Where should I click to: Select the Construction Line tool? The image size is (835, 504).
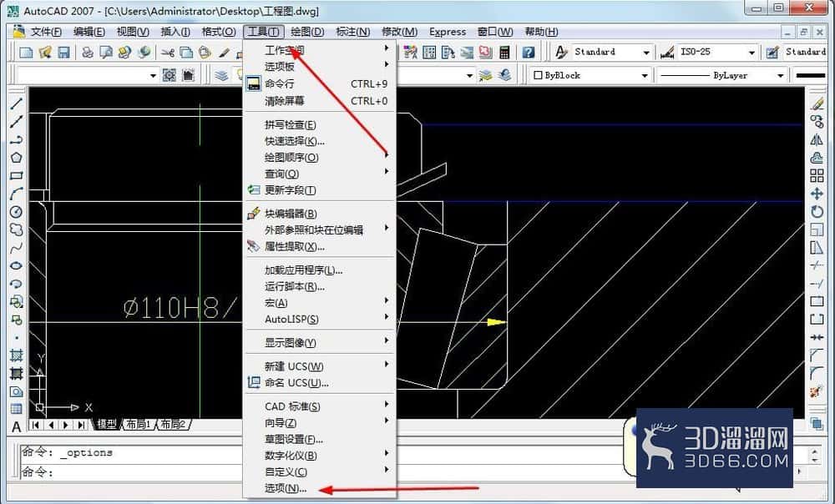[17, 121]
